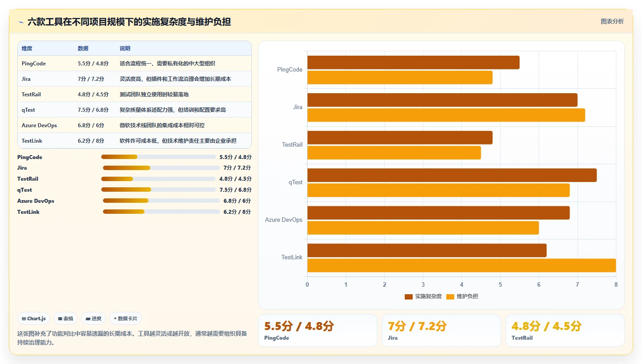
Task: Open the Jira data card
Action: 441,330
